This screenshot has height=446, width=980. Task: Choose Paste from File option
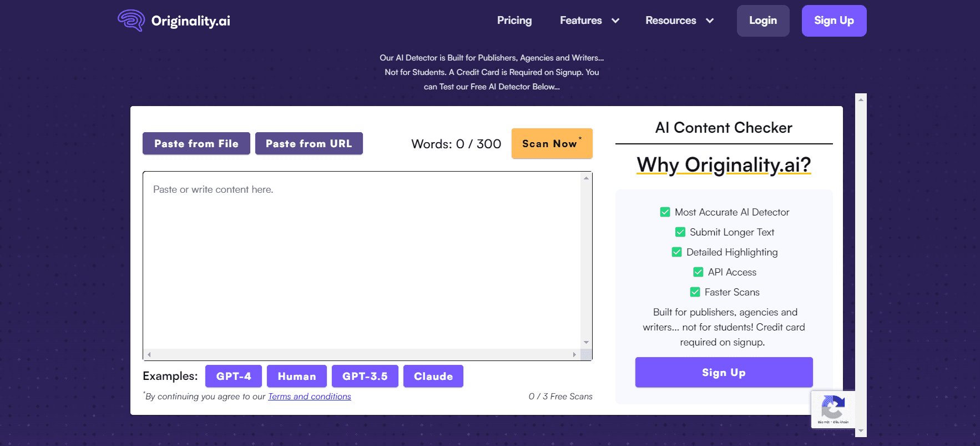[x=196, y=144]
